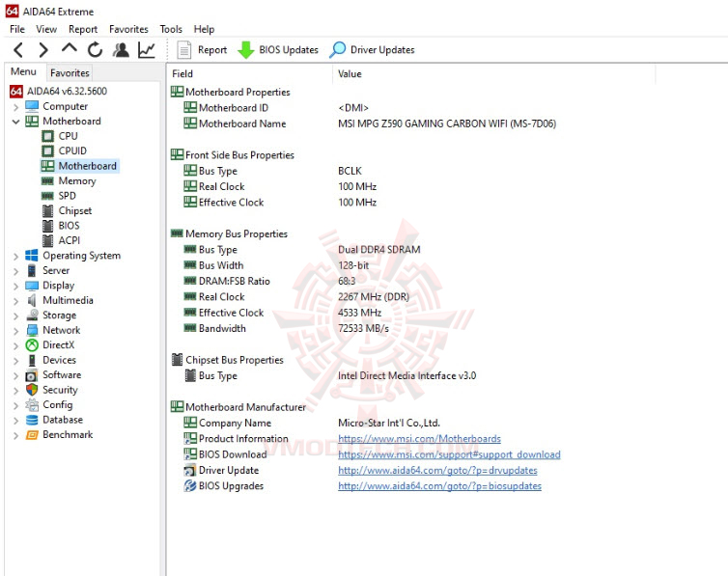Open the MSI support download link

(449, 454)
